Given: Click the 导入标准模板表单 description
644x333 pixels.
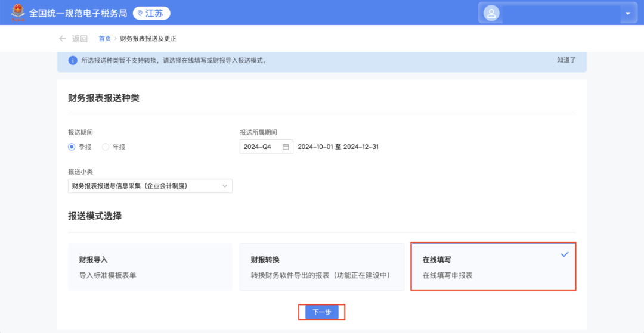Looking at the screenshot, I should tap(107, 275).
